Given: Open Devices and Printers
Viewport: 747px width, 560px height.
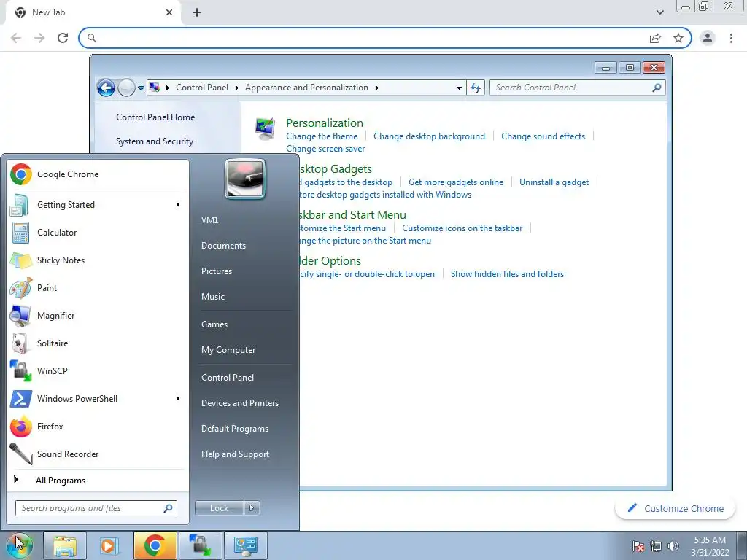Looking at the screenshot, I should (240, 403).
